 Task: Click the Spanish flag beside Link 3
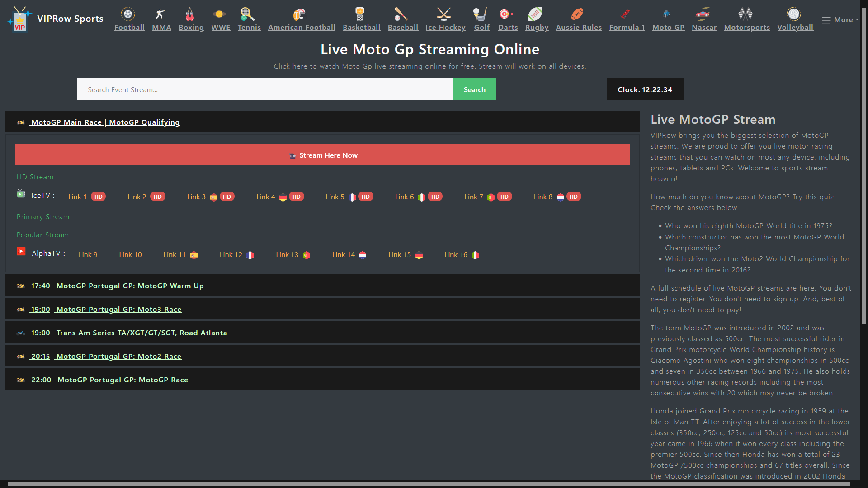(214, 197)
